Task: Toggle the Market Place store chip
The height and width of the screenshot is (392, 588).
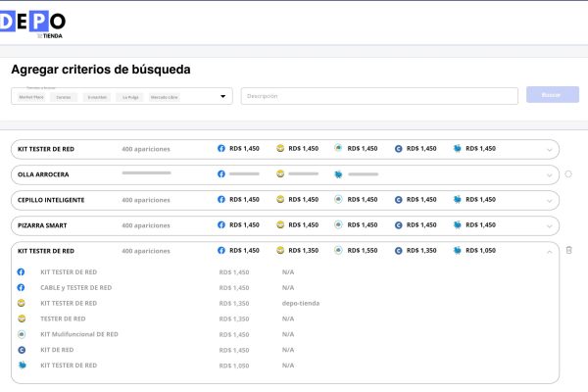Action: pyautogui.click(x=31, y=97)
